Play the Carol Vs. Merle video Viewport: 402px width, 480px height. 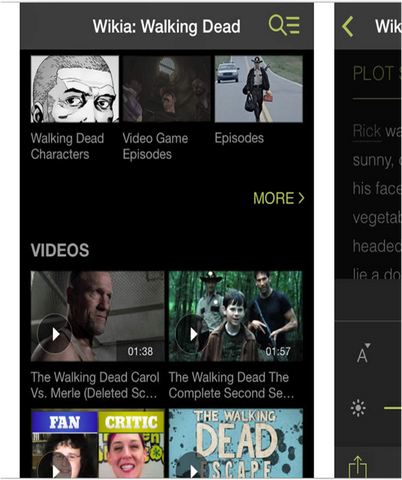click(97, 316)
